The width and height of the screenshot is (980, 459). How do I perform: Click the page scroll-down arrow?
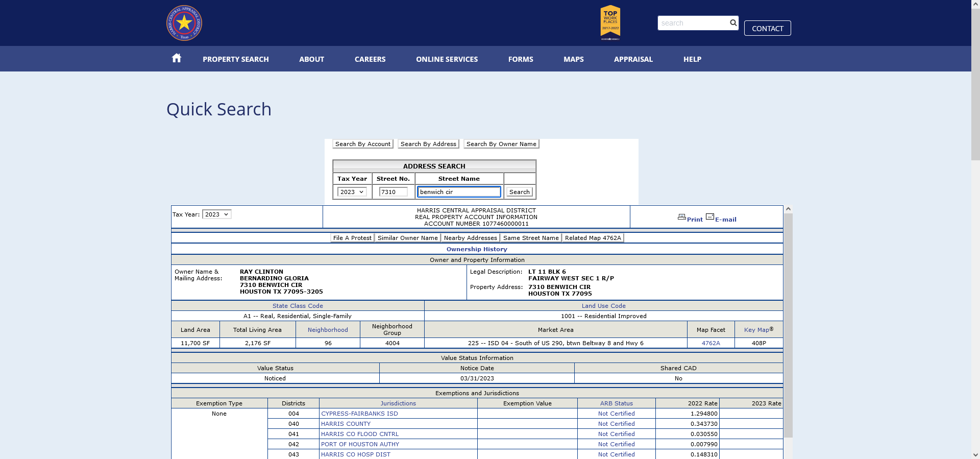(x=975, y=454)
